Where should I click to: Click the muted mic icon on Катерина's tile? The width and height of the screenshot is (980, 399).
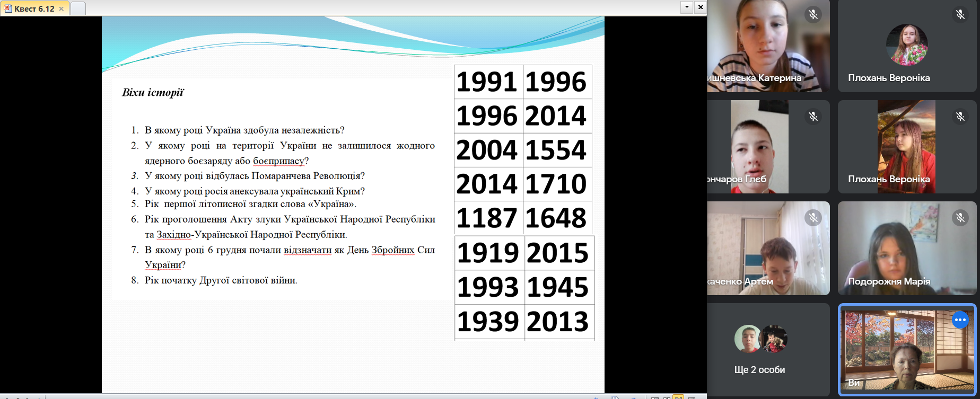pos(813,14)
